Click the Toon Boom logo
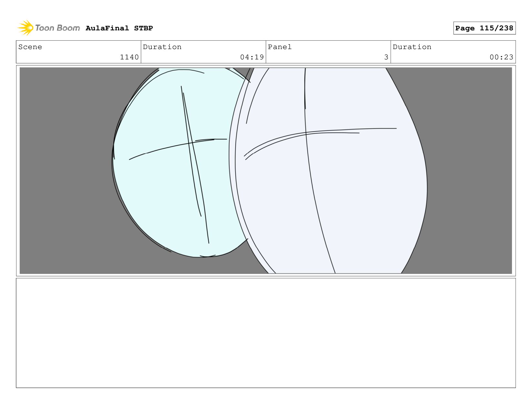 coord(48,28)
